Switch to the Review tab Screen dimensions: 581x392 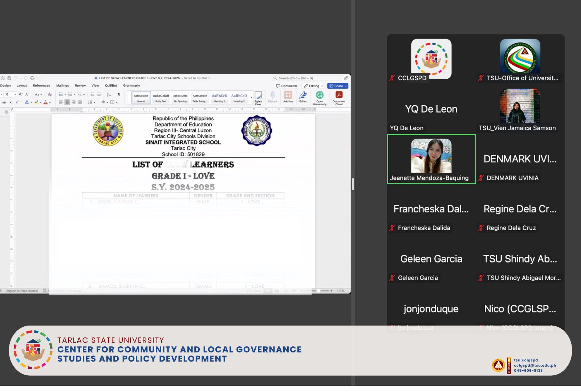80,86
